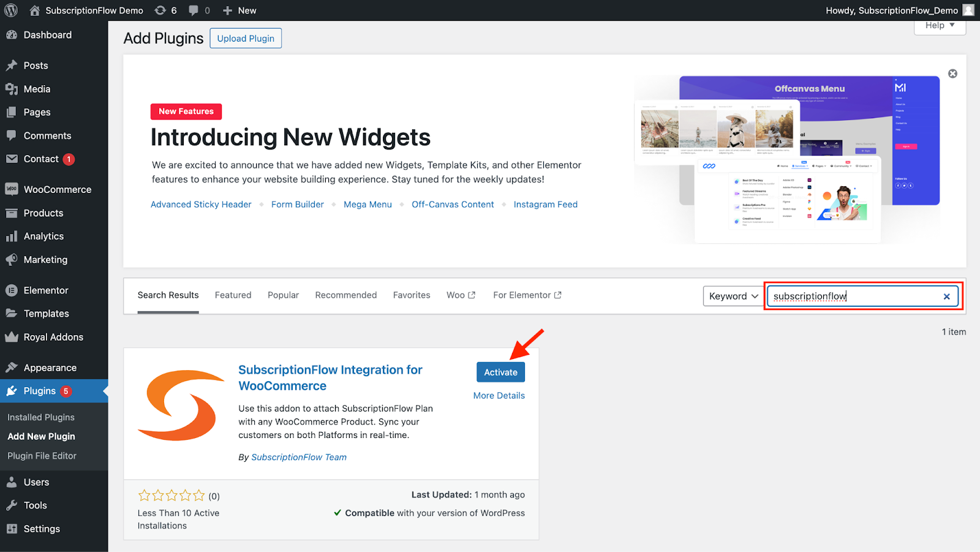Viewport: 980px width, 552px height.
Task: Click the SubscriptionFlow plugin logo
Action: click(x=181, y=405)
